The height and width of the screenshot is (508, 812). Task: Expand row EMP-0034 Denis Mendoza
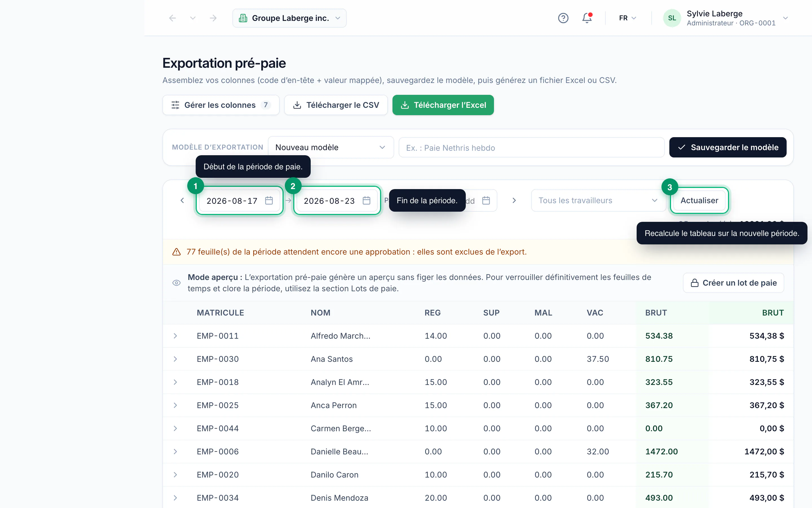[175, 498]
